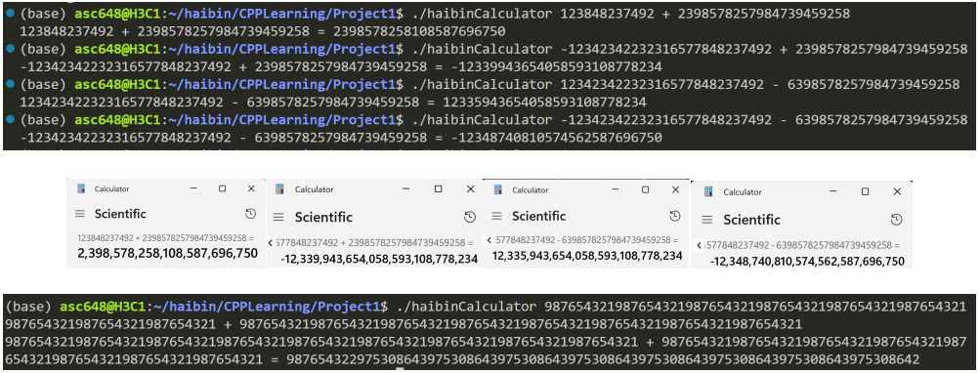Click Scientific label in calculator showing 2,398,578,258,108,587,696,750

(x=120, y=214)
